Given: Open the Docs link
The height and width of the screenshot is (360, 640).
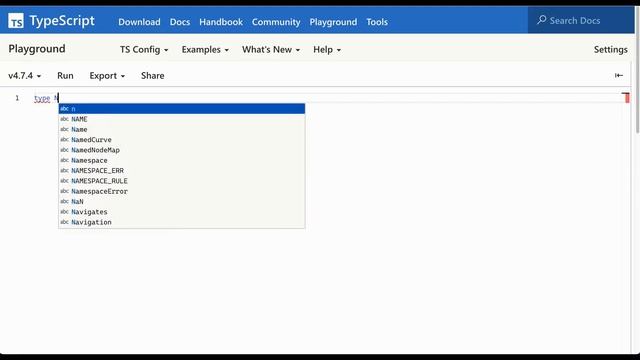Looking at the screenshot, I should coord(180,22).
